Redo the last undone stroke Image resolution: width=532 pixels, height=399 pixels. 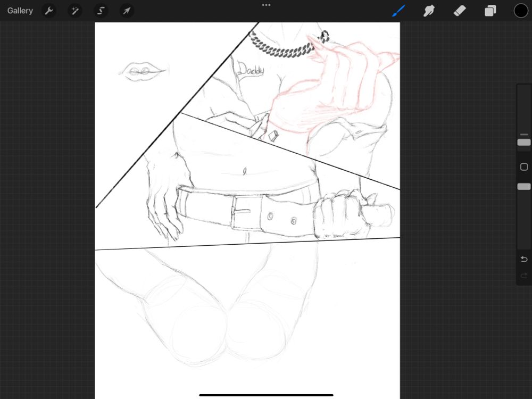click(524, 275)
